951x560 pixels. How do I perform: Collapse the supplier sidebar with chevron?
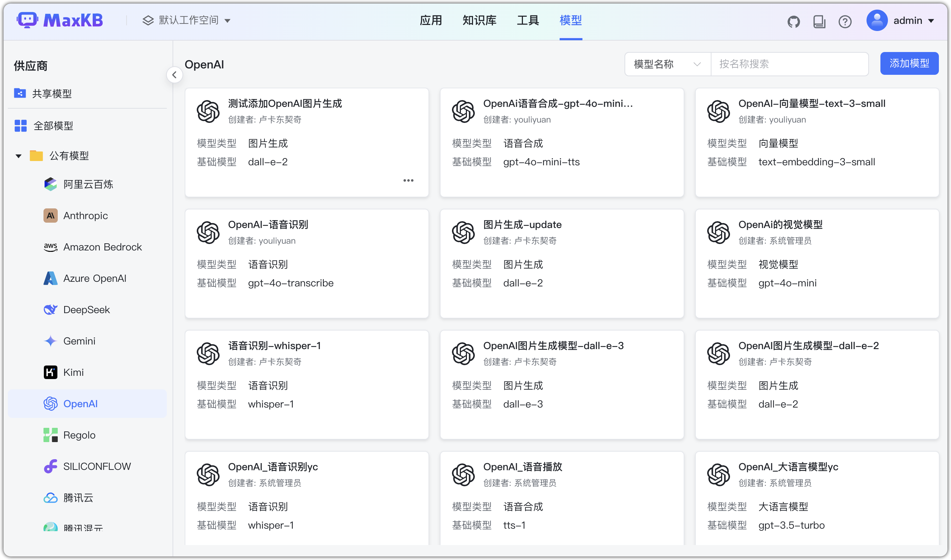(174, 75)
